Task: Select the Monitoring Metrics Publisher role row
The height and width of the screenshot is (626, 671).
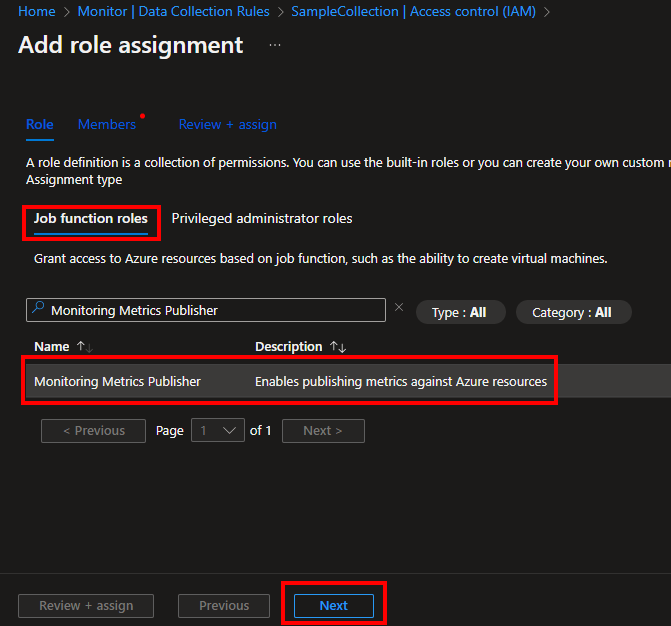Action: tap(290, 381)
